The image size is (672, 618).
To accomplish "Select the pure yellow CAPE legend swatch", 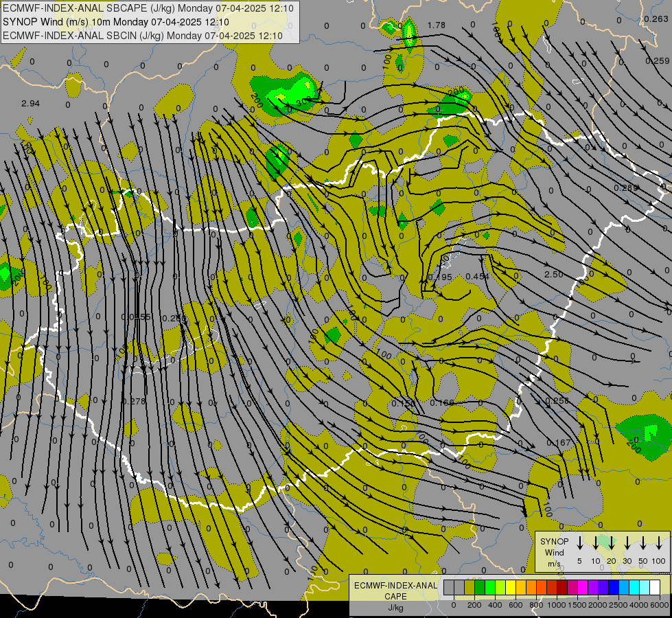I will 511,587.
